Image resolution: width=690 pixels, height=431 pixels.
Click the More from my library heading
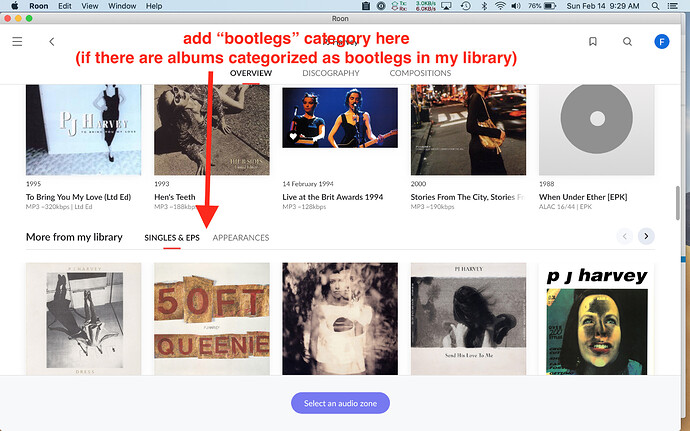tap(74, 237)
